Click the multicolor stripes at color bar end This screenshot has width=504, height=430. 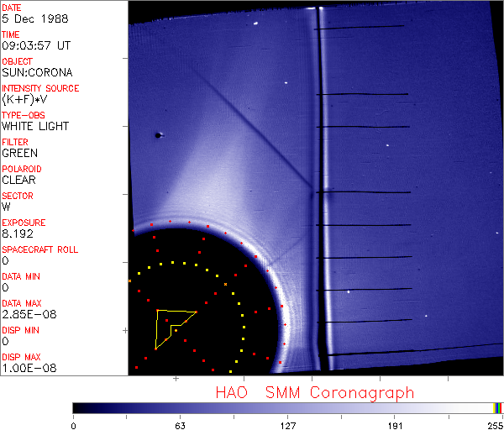coord(497,408)
